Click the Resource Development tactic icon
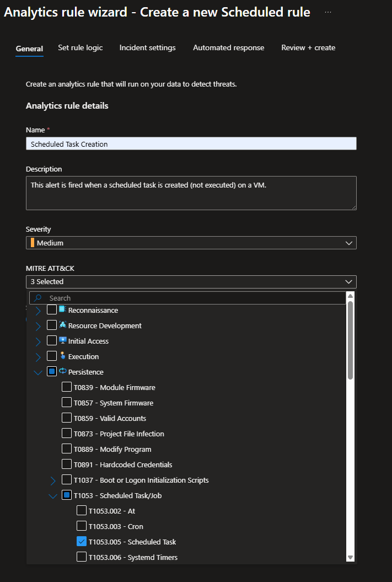 tap(62, 325)
